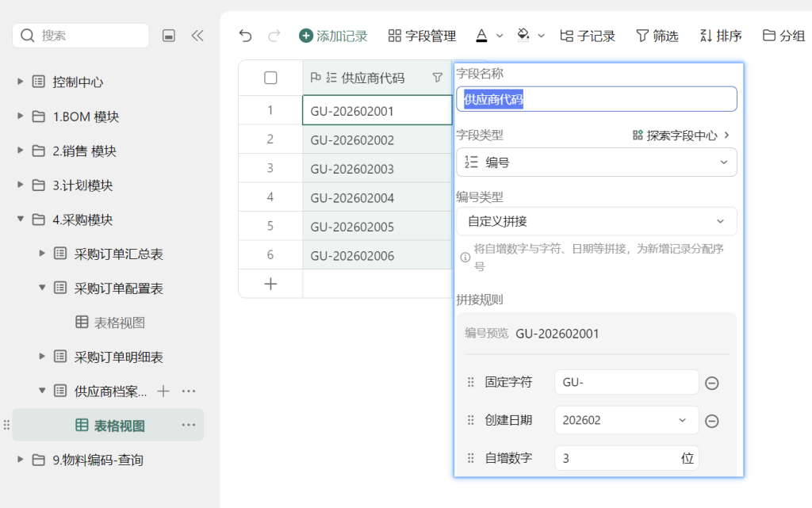
Task: Open 子记录 sub-records
Action: point(588,36)
